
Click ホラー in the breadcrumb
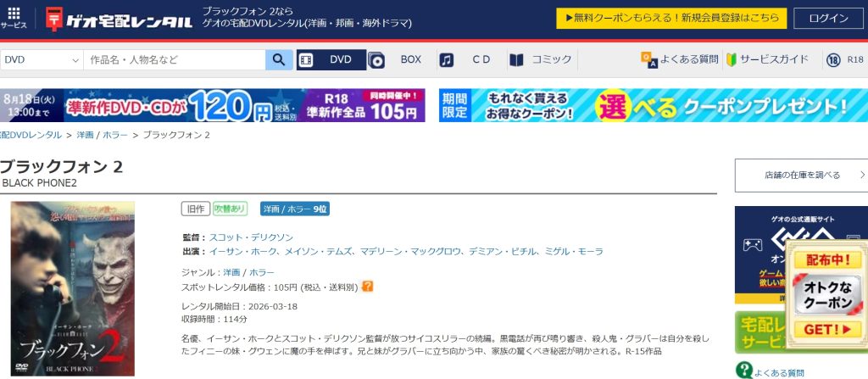[x=115, y=135]
